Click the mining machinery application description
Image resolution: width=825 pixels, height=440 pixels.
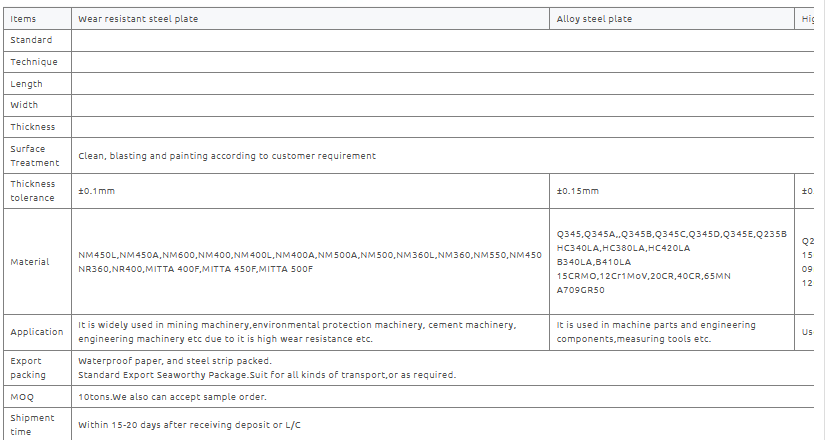297,332
